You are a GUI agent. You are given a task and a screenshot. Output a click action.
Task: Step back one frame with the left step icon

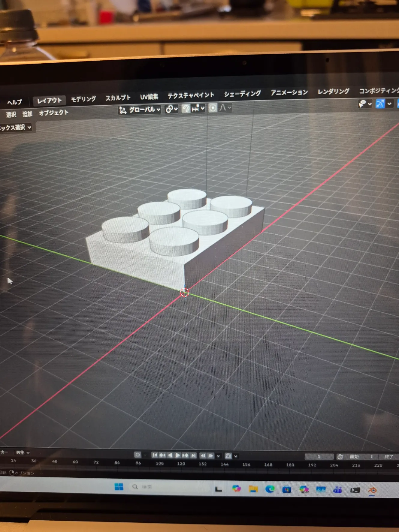pyautogui.click(x=203, y=456)
